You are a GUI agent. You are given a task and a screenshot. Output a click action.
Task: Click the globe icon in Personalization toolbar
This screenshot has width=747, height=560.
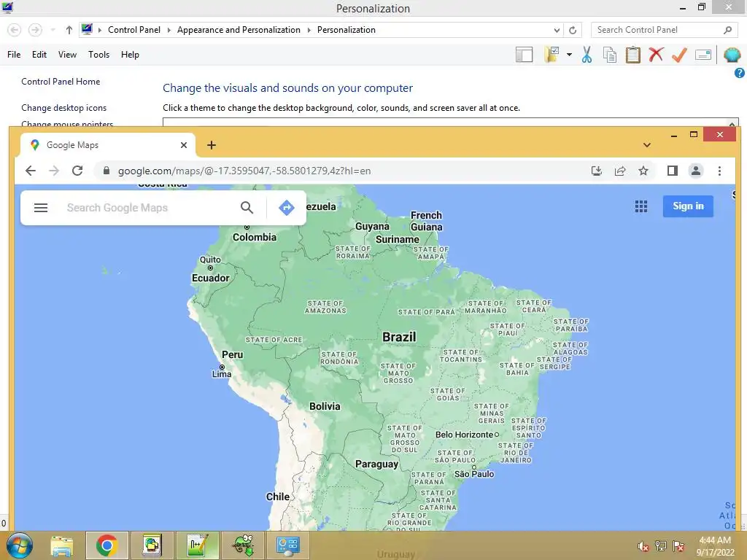(732, 55)
